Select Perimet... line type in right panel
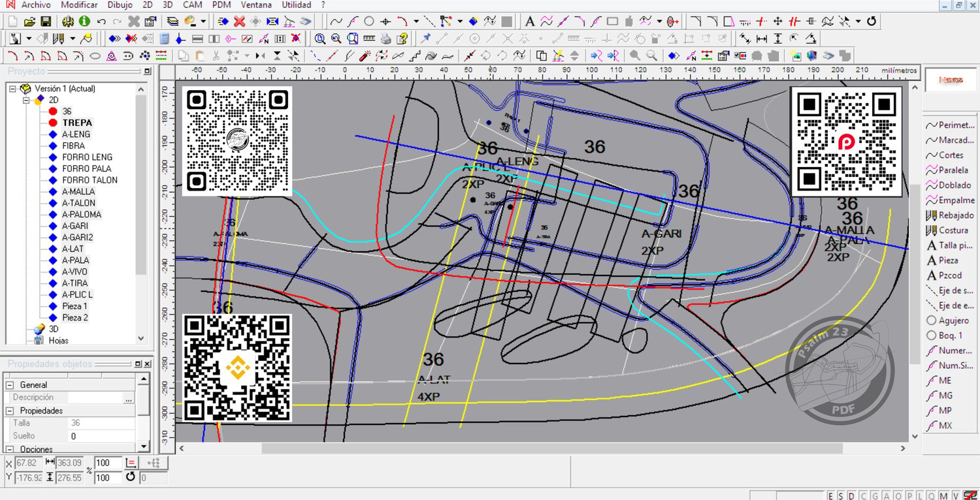Image resolution: width=980 pixels, height=500 pixels. coord(950,125)
